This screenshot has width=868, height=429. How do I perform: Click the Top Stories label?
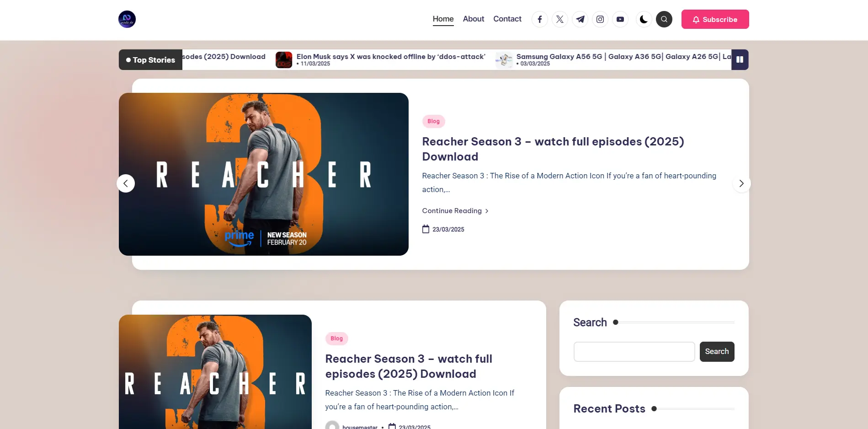coord(150,60)
